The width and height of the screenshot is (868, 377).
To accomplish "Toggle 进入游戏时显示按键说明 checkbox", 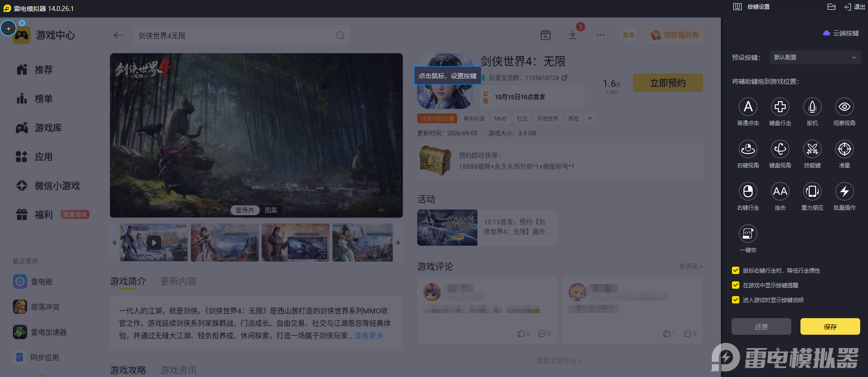I will point(736,300).
